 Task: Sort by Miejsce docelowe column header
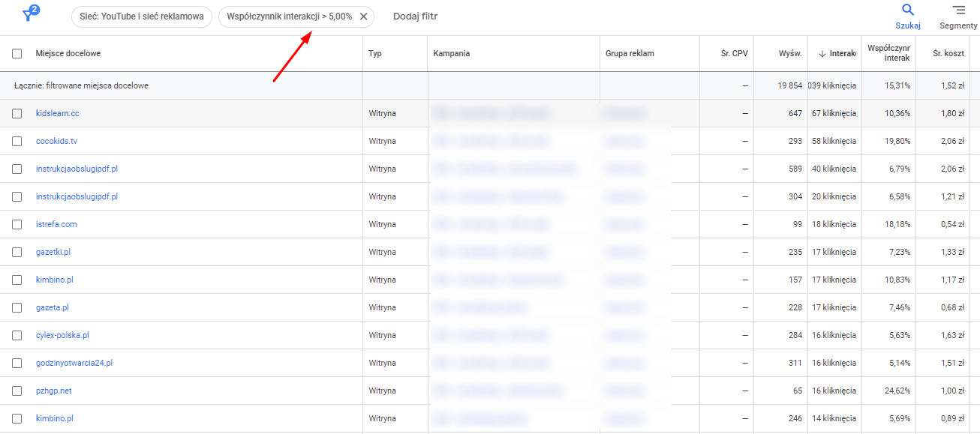click(x=68, y=54)
